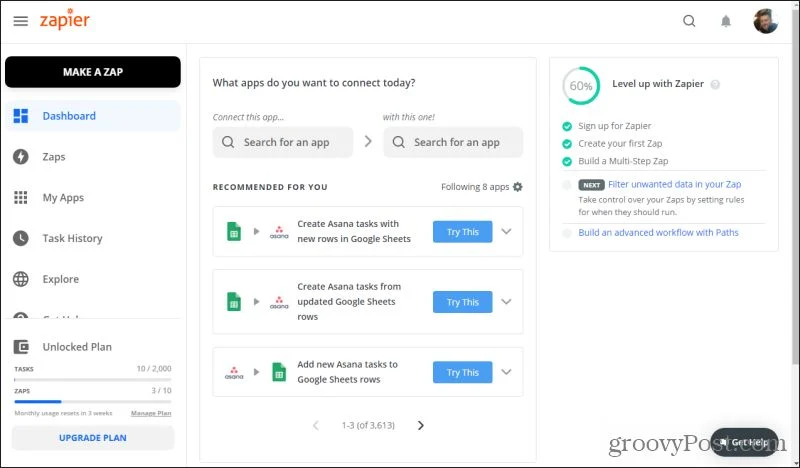Open settings gear next to Following 8 apps

517,187
